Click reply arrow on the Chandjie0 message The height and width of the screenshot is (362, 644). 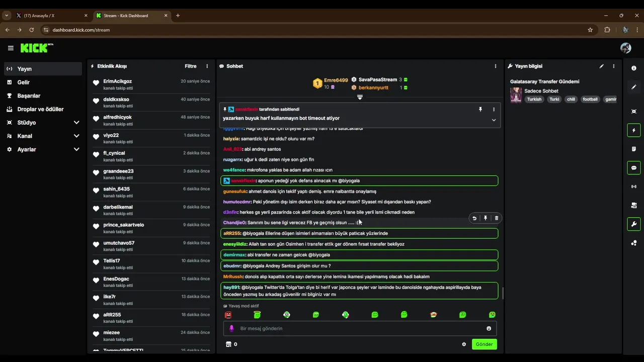(474, 218)
